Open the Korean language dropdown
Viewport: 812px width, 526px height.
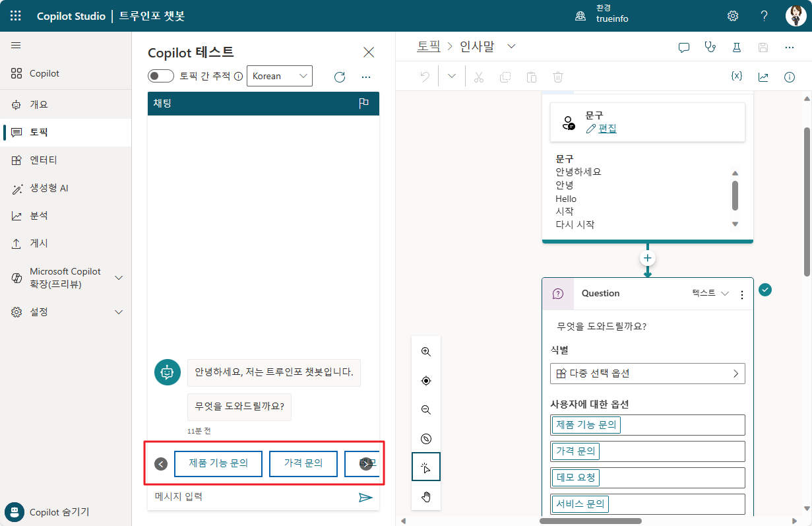tap(280, 76)
